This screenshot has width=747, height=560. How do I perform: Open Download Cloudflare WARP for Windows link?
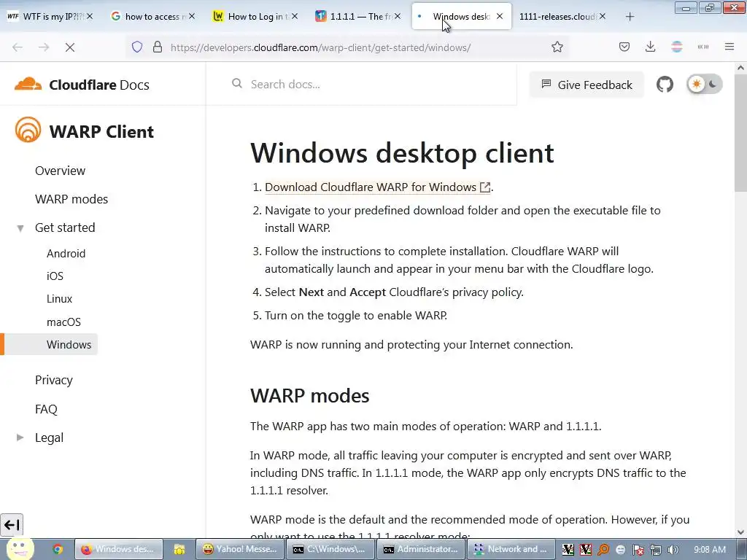pos(377,187)
